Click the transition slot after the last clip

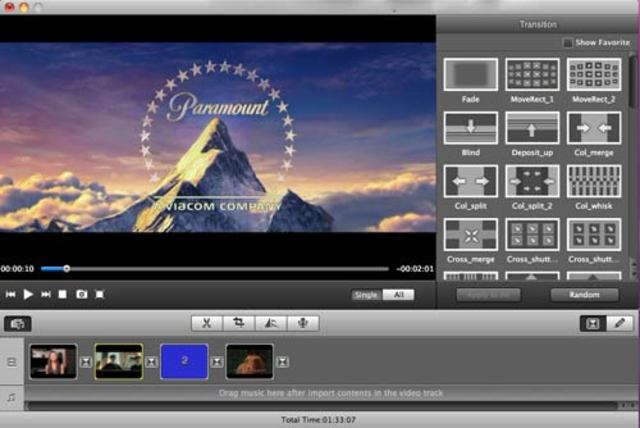tap(282, 362)
